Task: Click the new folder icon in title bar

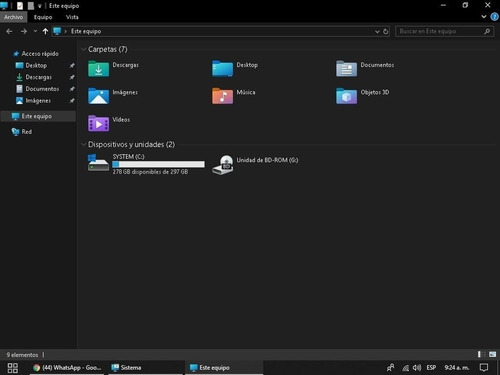Action: [x=31, y=6]
